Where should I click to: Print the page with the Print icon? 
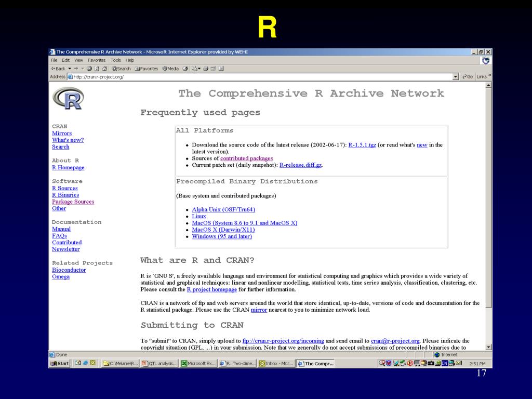click(206, 69)
